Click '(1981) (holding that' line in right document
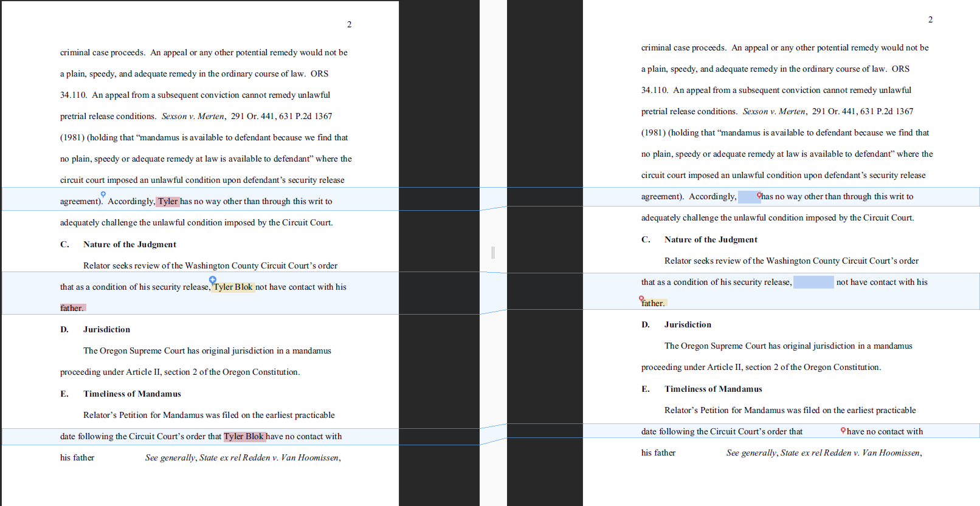 (x=785, y=132)
